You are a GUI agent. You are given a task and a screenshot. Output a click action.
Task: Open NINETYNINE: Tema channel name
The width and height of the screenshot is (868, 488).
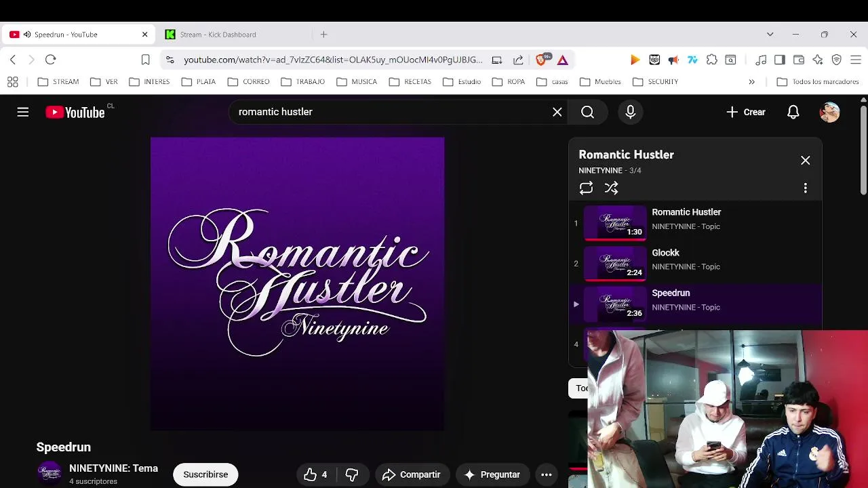coord(113,468)
